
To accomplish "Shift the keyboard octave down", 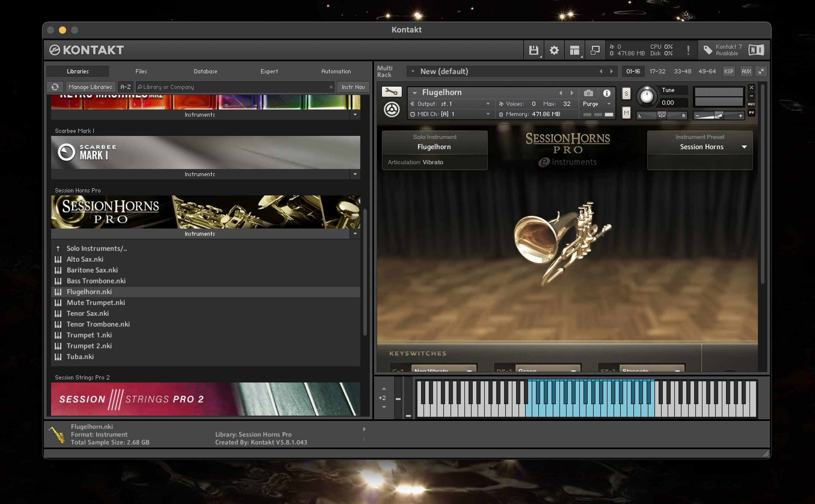I will (384, 407).
